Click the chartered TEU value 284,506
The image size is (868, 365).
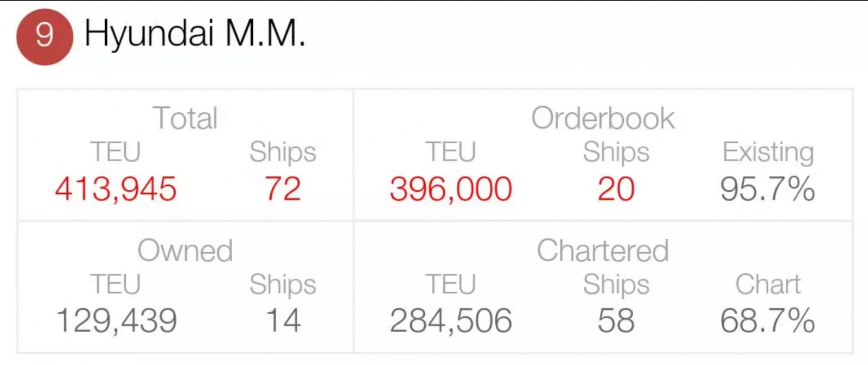point(451,321)
